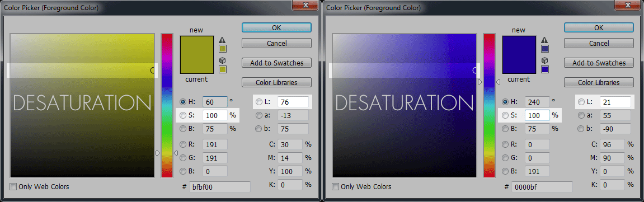Close the blue Color Picker dialog
Screen dimensions: 644x202
click(x=628, y=5)
